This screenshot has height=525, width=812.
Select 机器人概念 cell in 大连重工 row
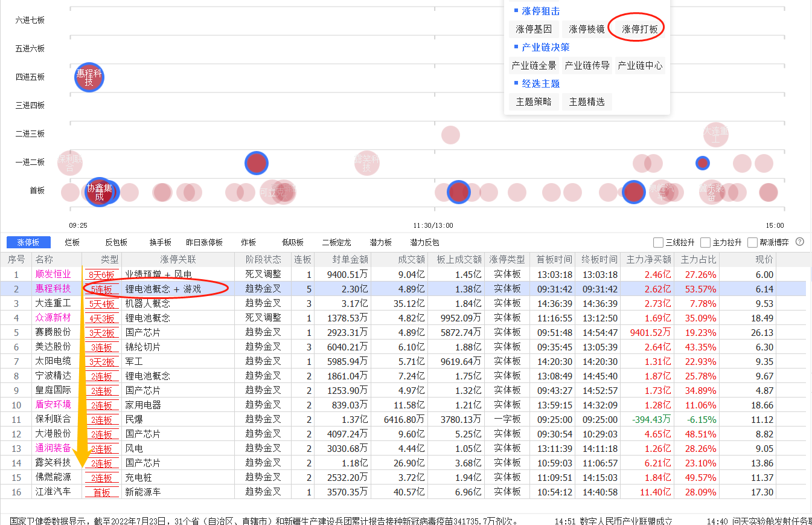(x=148, y=303)
